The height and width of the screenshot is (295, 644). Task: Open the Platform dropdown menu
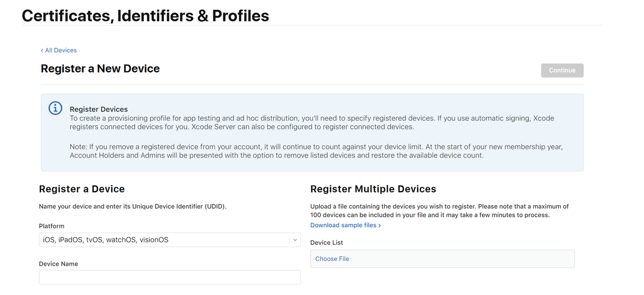coord(170,240)
